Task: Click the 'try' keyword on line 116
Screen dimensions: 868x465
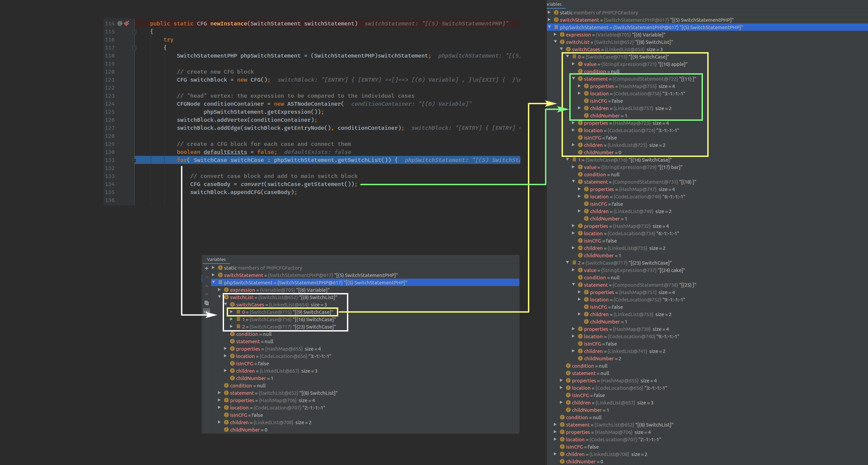Action: (168, 40)
